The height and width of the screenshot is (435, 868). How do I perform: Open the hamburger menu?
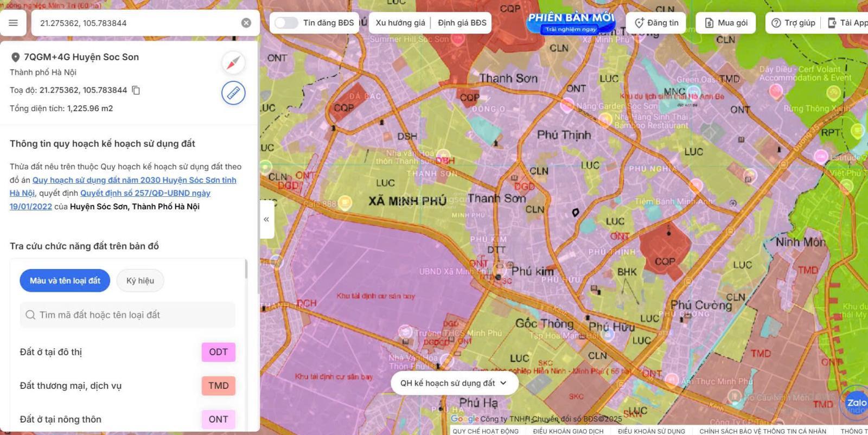[x=13, y=23]
